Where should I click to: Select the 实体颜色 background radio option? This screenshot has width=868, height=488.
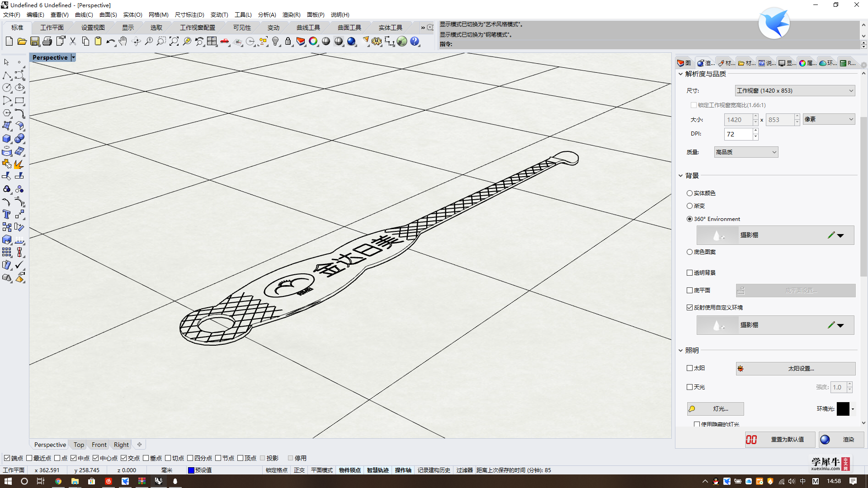tap(689, 193)
